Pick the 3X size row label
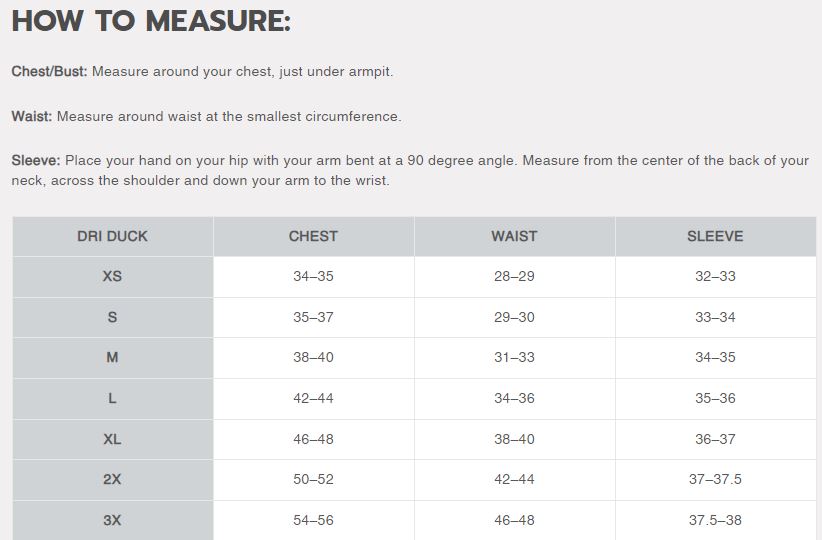The width and height of the screenshot is (822, 540). click(x=112, y=520)
